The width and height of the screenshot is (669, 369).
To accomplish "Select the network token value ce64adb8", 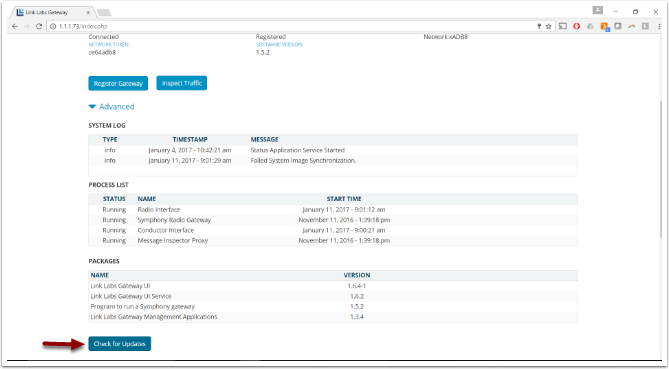I will pyautogui.click(x=102, y=52).
